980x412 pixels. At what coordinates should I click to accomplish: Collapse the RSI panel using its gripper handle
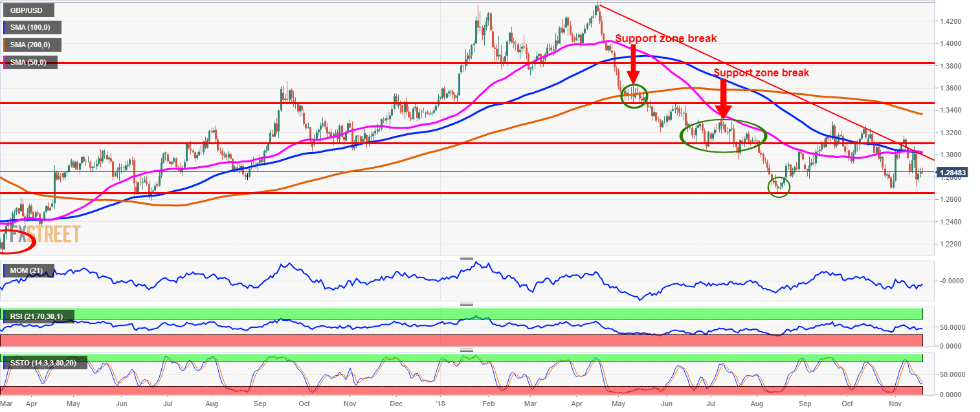point(467,304)
